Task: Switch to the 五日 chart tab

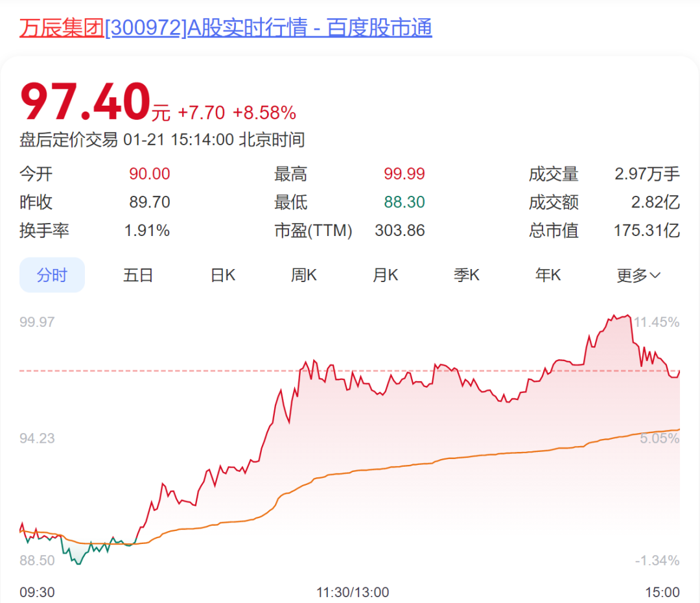Action: click(138, 275)
